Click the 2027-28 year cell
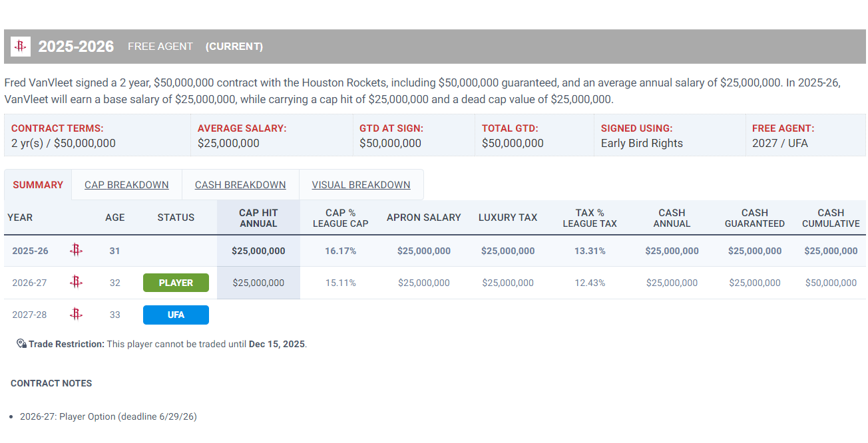Image resolution: width=868 pixels, height=443 pixels. click(x=30, y=315)
